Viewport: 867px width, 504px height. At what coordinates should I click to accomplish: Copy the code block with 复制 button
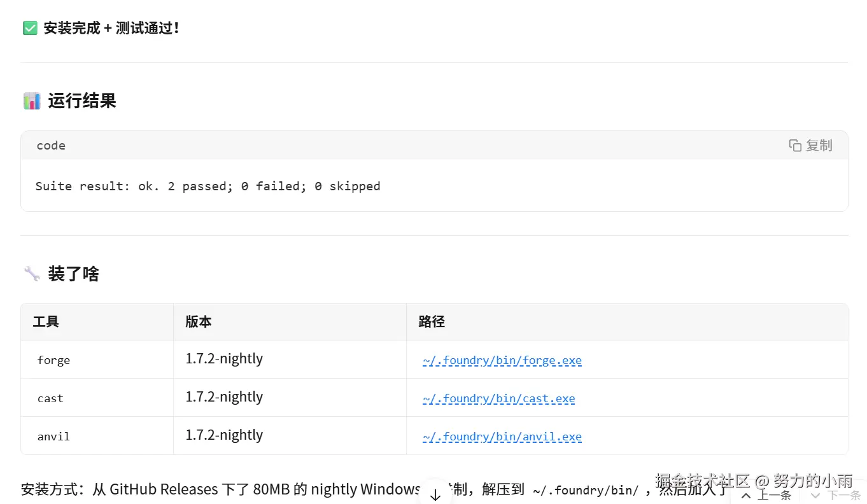coord(810,145)
